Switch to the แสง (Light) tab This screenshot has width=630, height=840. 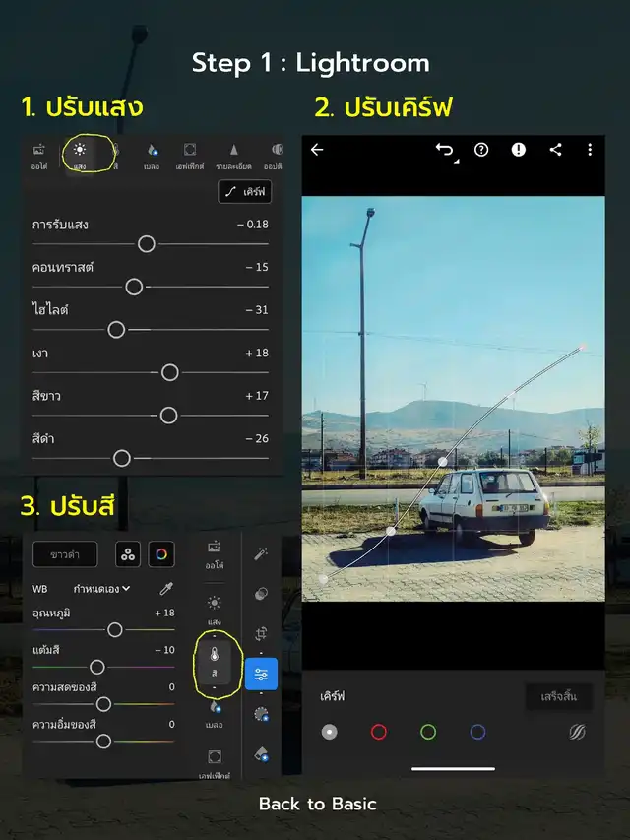[x=79, y=155]
